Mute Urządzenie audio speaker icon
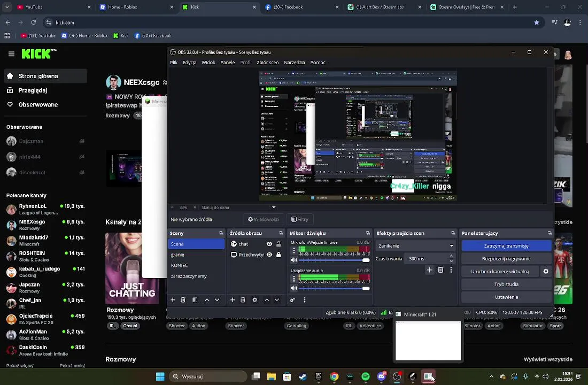This screenshot has height=385, width=588. 294,288
